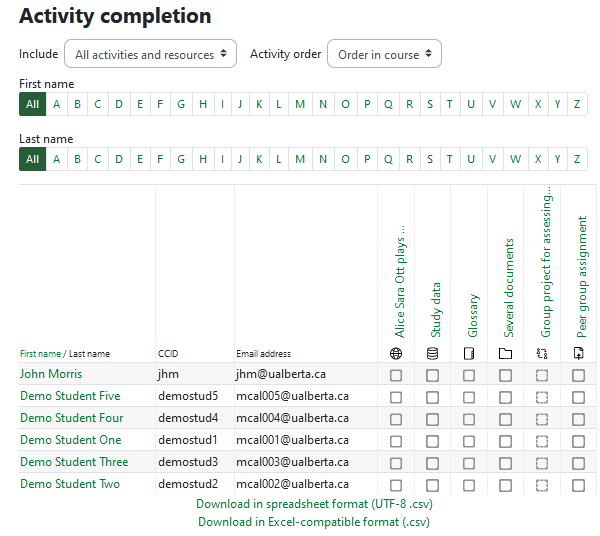Download in Excel-compatible format .csv

(314, 521)
